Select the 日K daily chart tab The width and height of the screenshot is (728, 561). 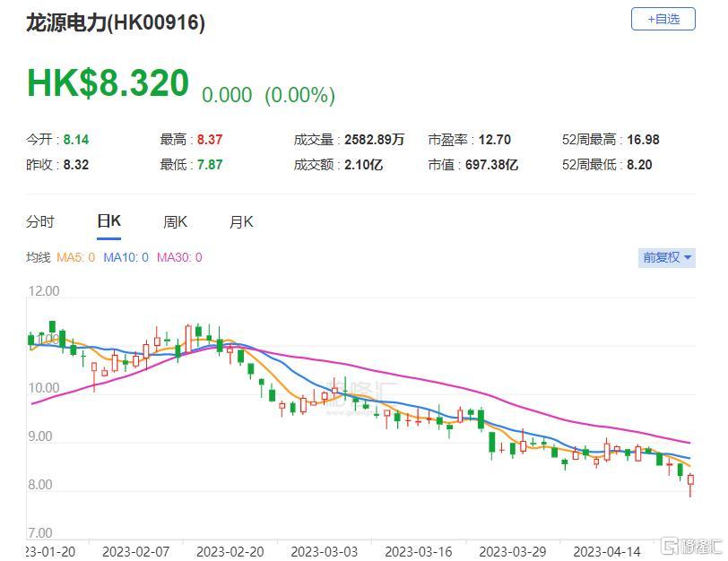[x=109, y=221]
